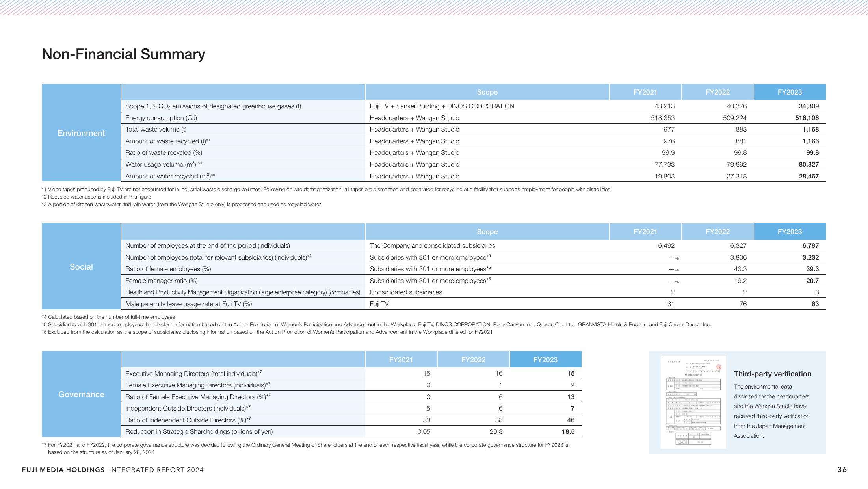Click footnote *1 about video tapes

(x=327, y=190)
